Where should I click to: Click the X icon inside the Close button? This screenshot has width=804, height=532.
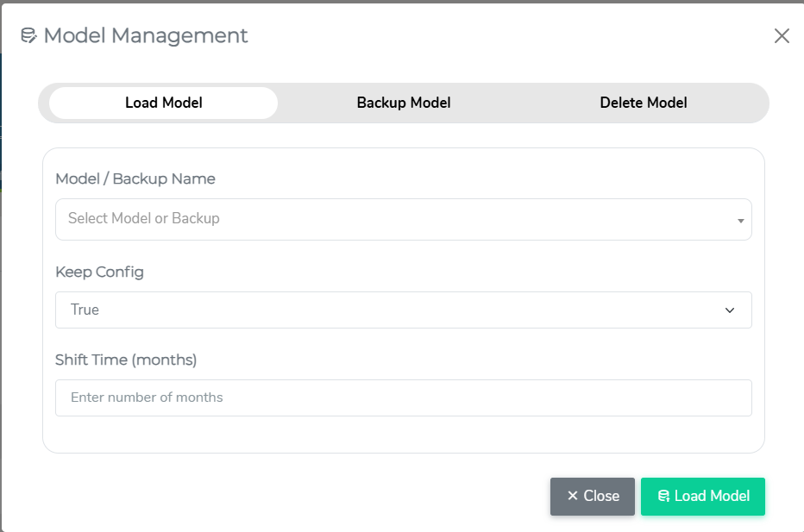coord(572,496)
